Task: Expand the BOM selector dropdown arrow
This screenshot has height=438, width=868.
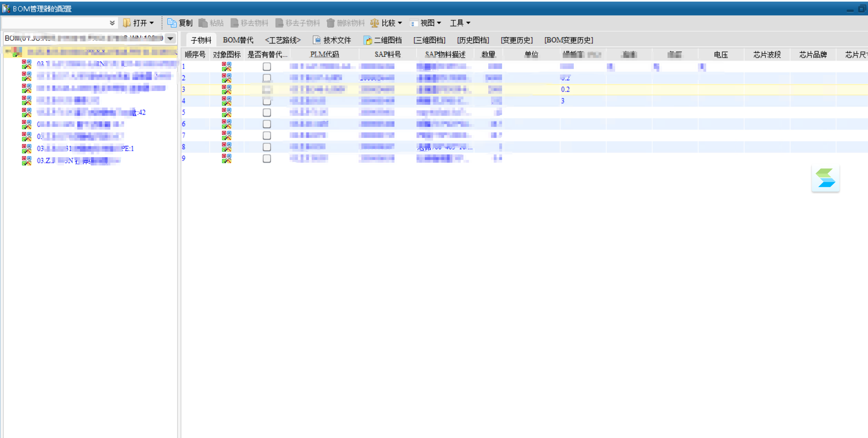Action: click(x=171, y=38)
